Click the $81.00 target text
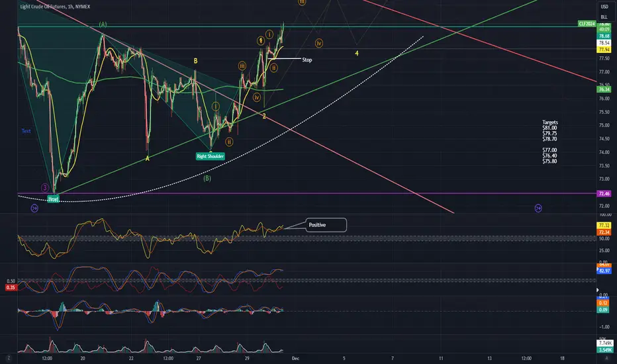 tap(549, 128)
